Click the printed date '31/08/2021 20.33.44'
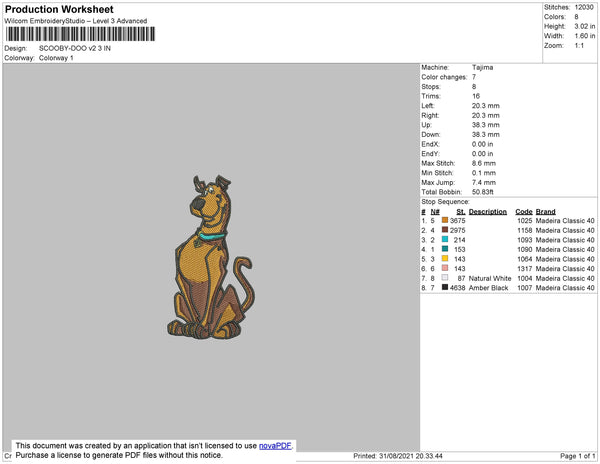This screenshot has width=600, height=464. [411, 456]
